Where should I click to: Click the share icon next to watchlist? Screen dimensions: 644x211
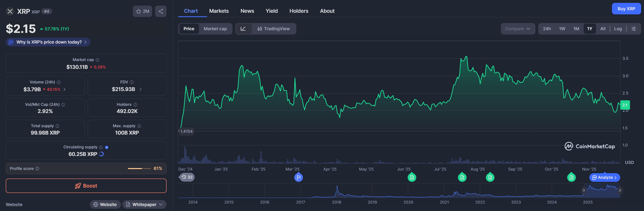click(x=161, y=11)
